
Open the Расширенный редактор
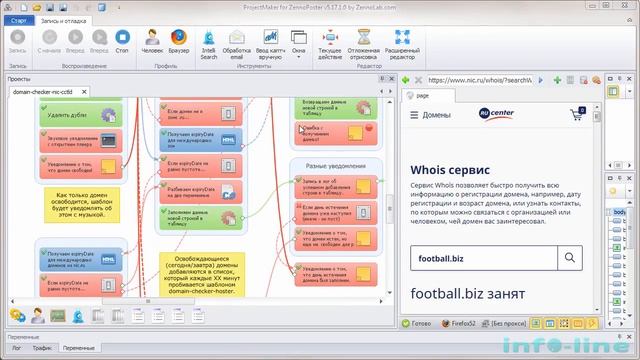coord(402,44)
